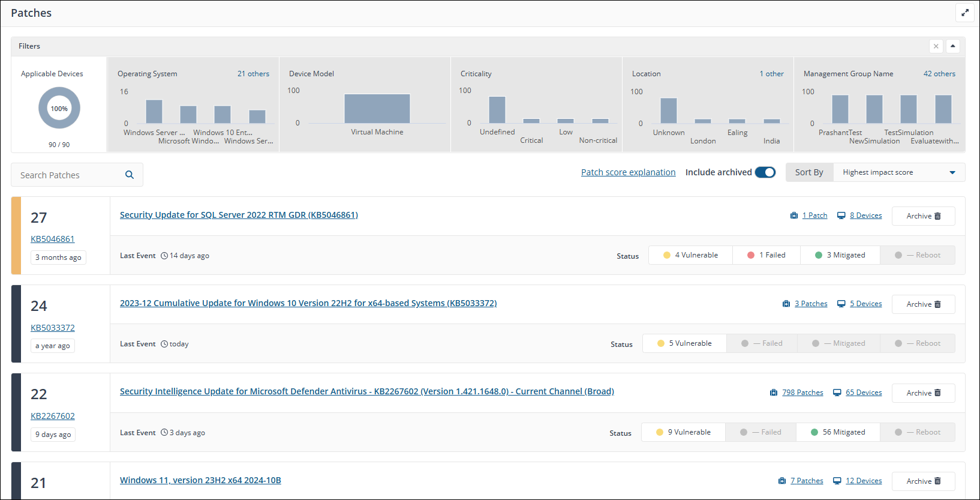Archive the KB5046861 SQL Server patch
Image resolution: width=980 pixels, height=500 pixels.
click(x=923, y=216)
